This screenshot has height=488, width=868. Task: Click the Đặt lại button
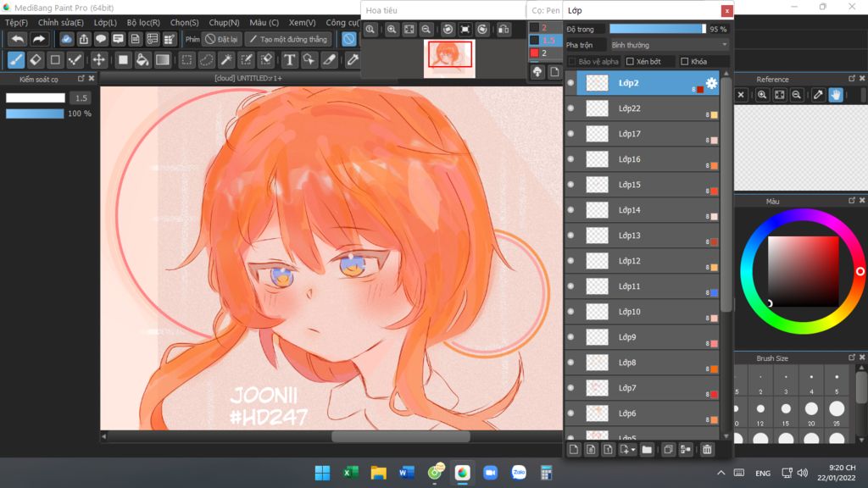point(221,39)
